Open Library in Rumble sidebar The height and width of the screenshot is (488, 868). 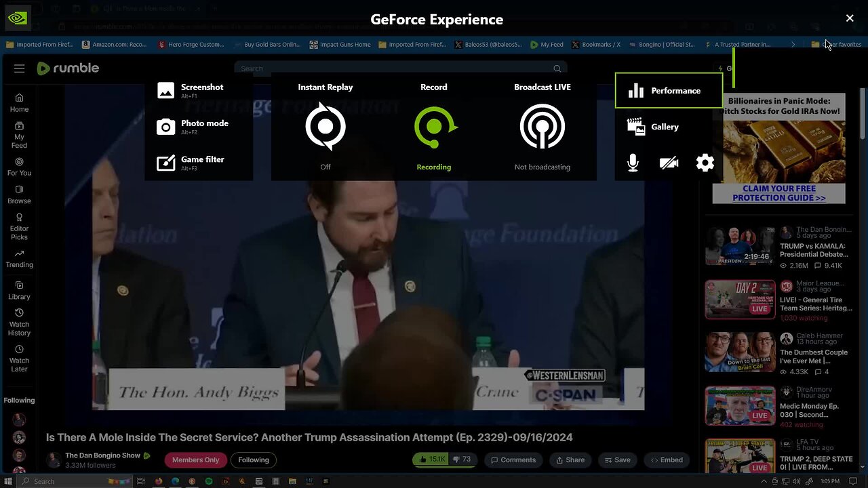[x=19, y=290]
